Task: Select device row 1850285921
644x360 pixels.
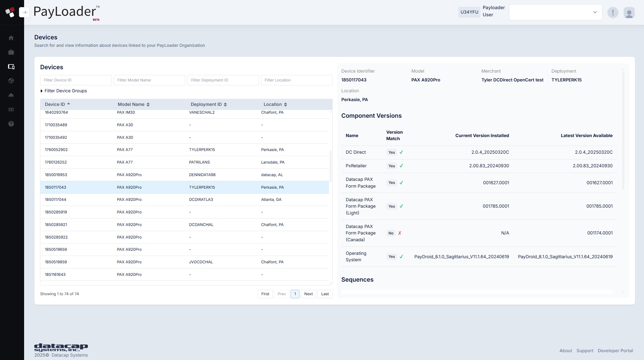Action: (x=184, y=225)
